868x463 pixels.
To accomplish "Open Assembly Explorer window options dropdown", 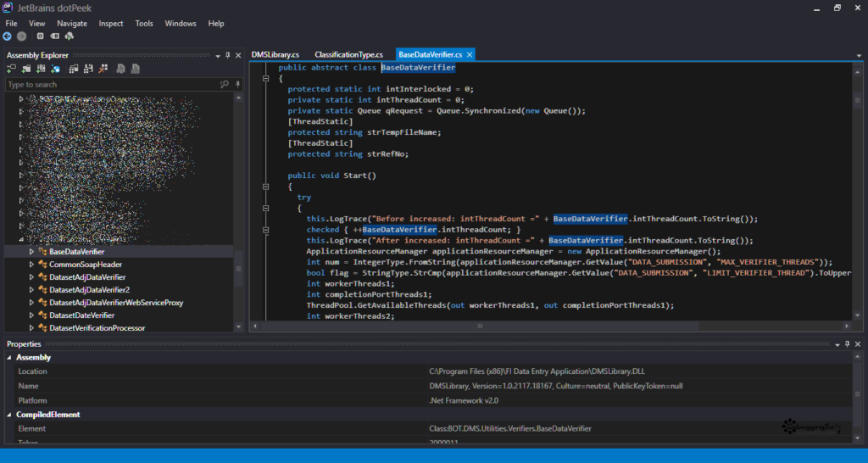I will click(x=218, y=56).
